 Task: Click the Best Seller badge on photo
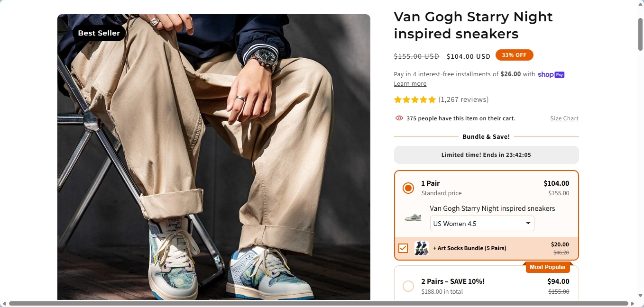pyautogui.click(x=99, y=33)
